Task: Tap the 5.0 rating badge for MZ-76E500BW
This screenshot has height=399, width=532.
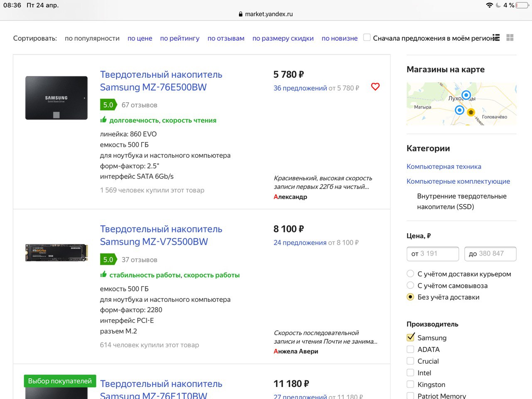Action: point(108,105)
